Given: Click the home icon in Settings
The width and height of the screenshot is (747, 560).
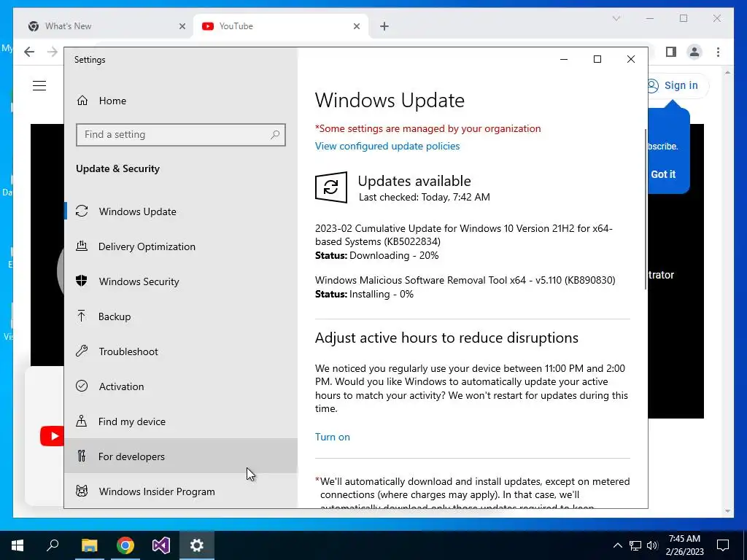Looking at the screenshot, I should coord(82,101).
